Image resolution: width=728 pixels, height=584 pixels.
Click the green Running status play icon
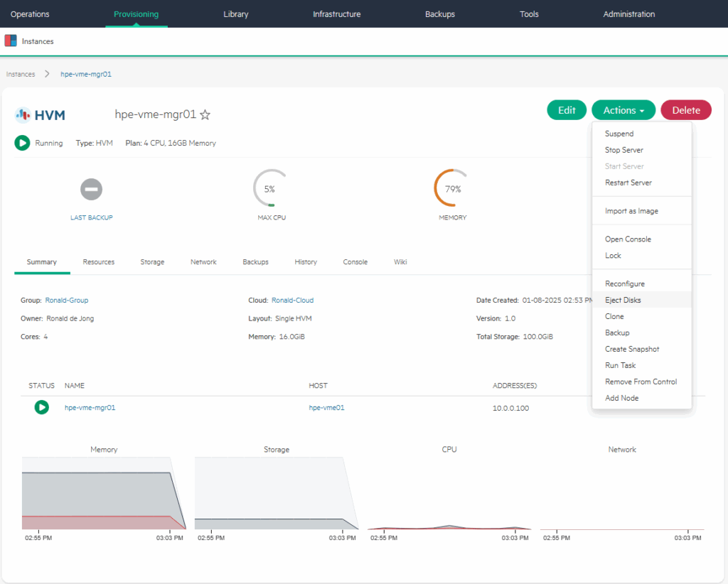coord(22,143)
